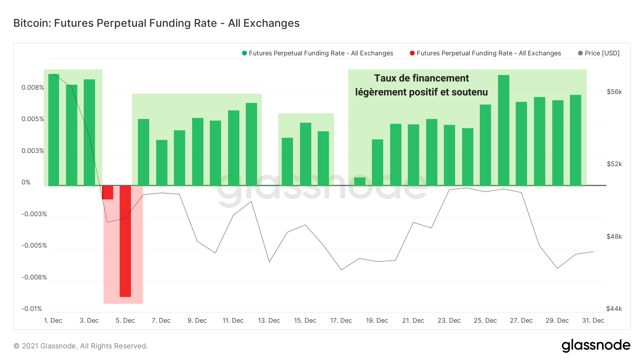The width and height of the screenshot is (644, 362).
Task: Click the '1. Dec' x-axis label
Action: (53, 321)
